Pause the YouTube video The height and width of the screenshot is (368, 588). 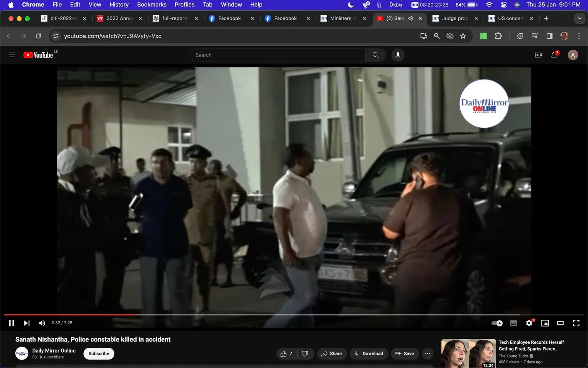pyautogui.click(x=11, y=323)
